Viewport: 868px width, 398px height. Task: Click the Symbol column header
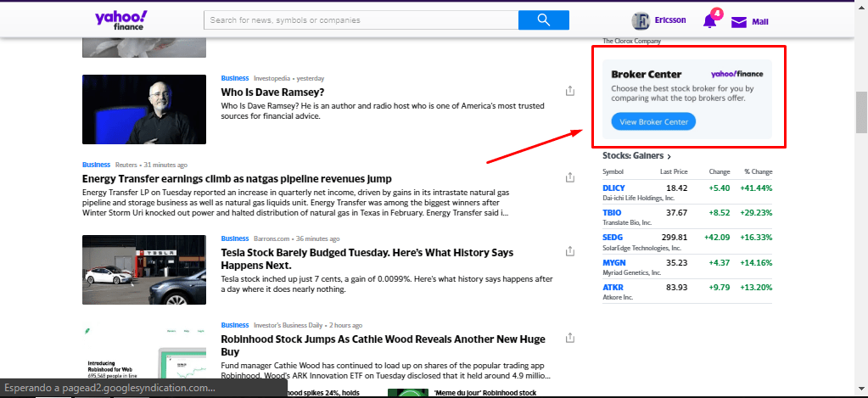[x=613, y=171]
